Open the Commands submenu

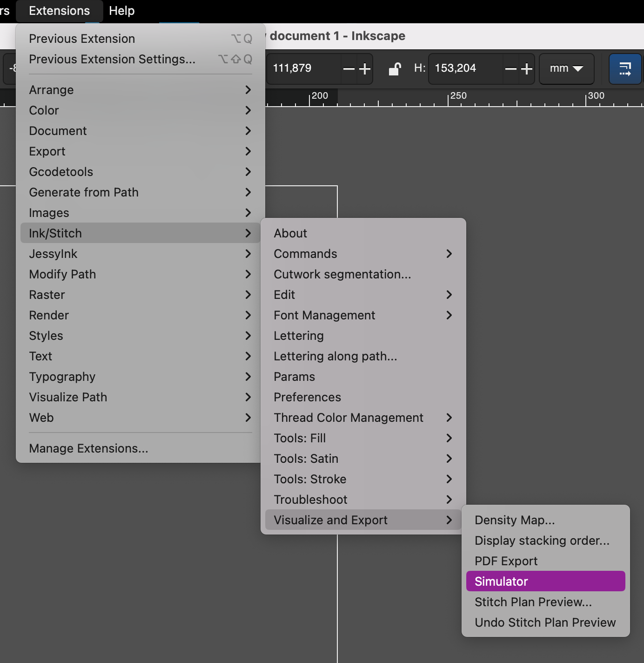[x=363, y=254]
